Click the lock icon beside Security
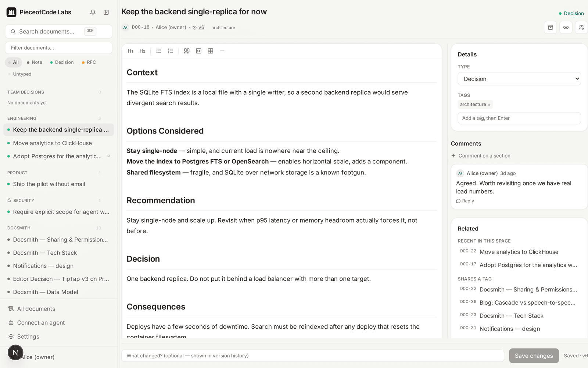Viewport: 588px width, 368px height. pos(9,201)
